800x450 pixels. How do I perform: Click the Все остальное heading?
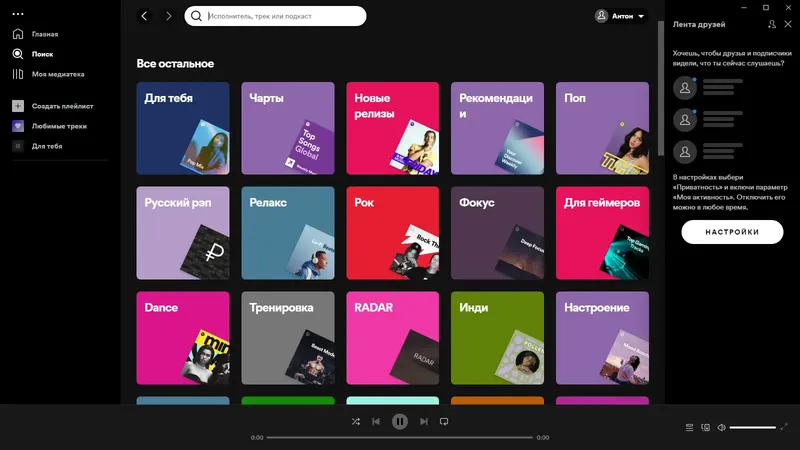tap(175, 64)
